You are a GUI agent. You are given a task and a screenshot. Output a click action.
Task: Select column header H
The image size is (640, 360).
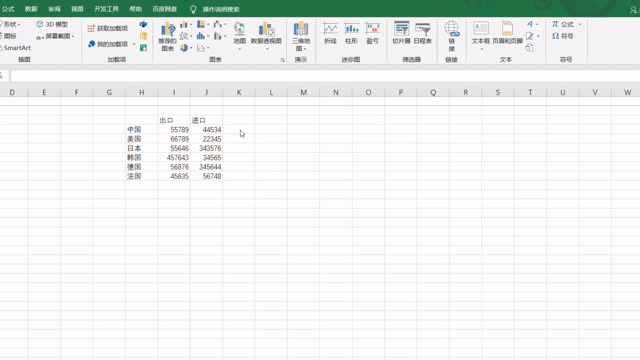[x=142, y=93]
